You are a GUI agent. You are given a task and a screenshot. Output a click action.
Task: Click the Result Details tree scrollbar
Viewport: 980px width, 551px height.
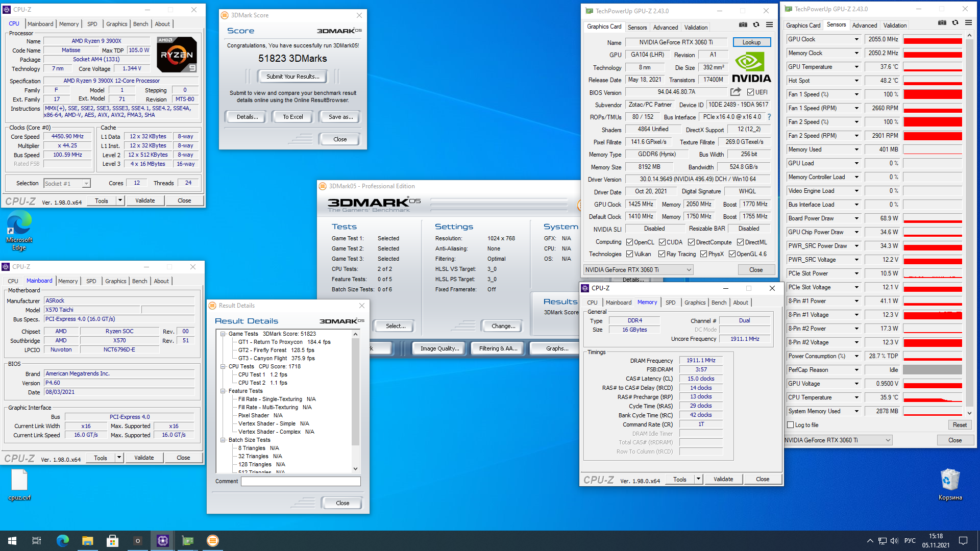click(356, 402)
